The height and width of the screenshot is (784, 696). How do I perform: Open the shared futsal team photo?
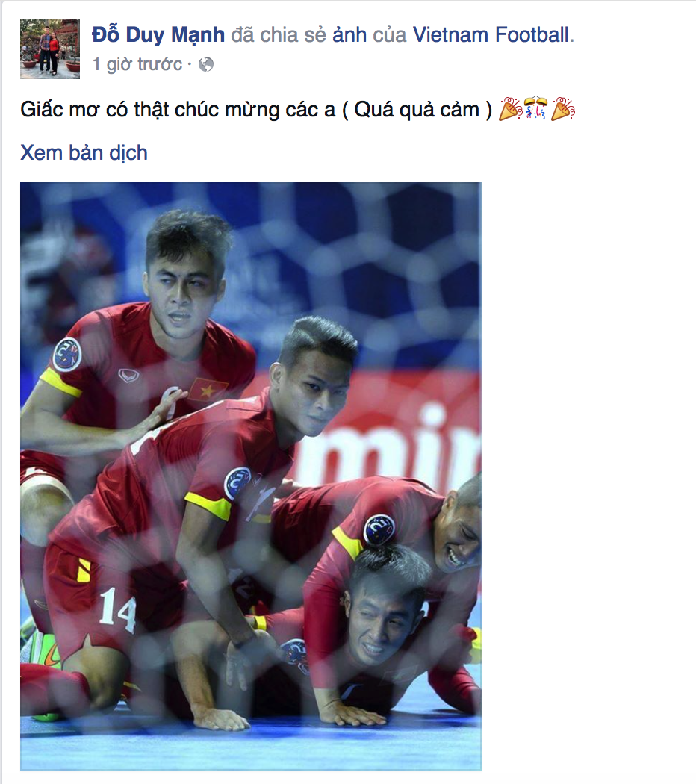tap(250, 476)
